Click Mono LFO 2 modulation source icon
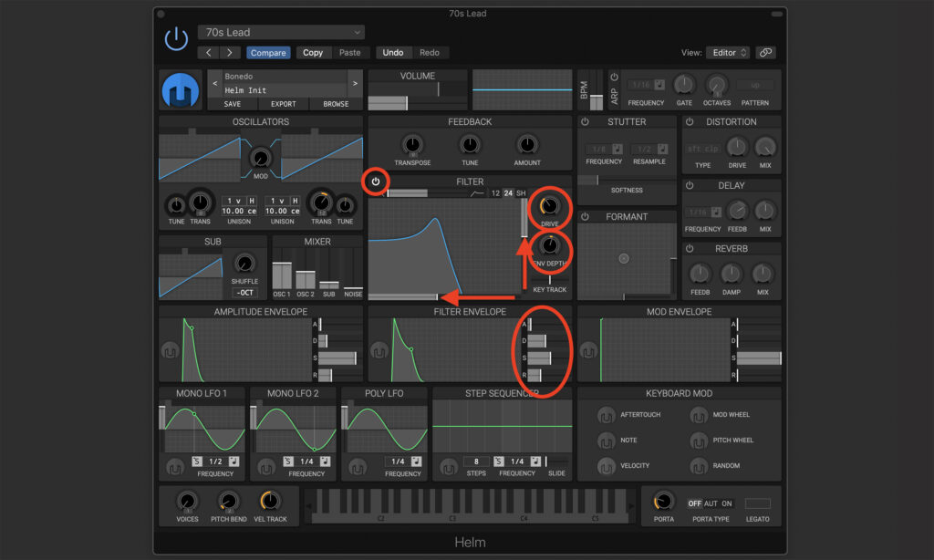This screenshot has height=560, width=934. point(265,468)
